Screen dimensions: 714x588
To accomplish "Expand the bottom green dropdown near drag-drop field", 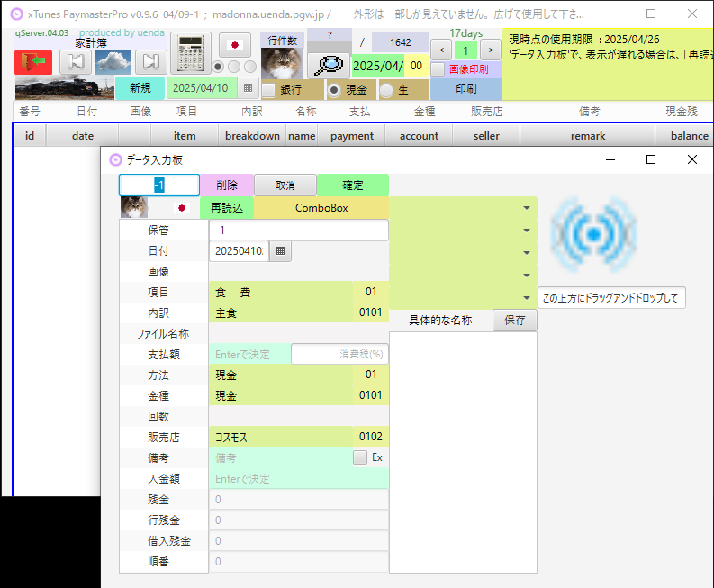I will tap(526, 297).
